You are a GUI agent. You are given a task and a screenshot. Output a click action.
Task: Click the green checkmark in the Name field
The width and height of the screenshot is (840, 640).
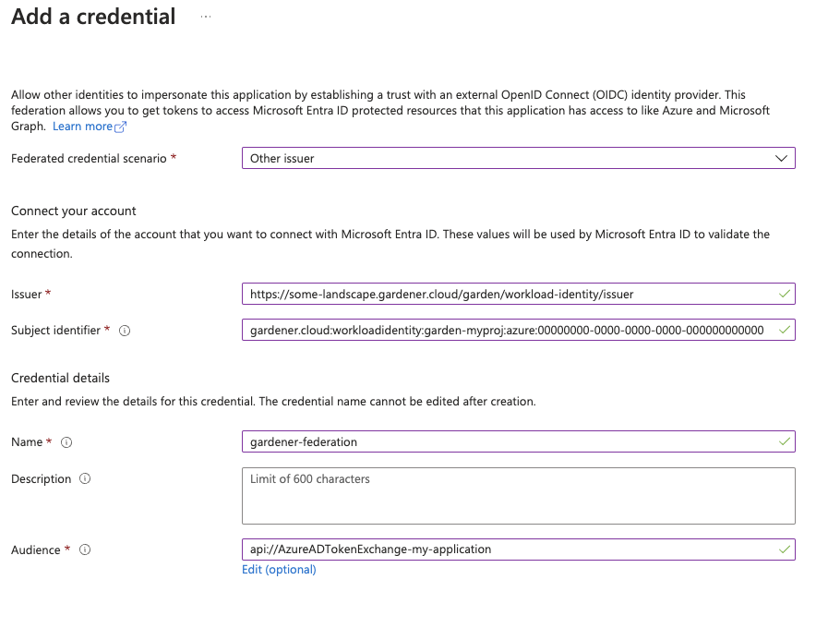point(783,441)
